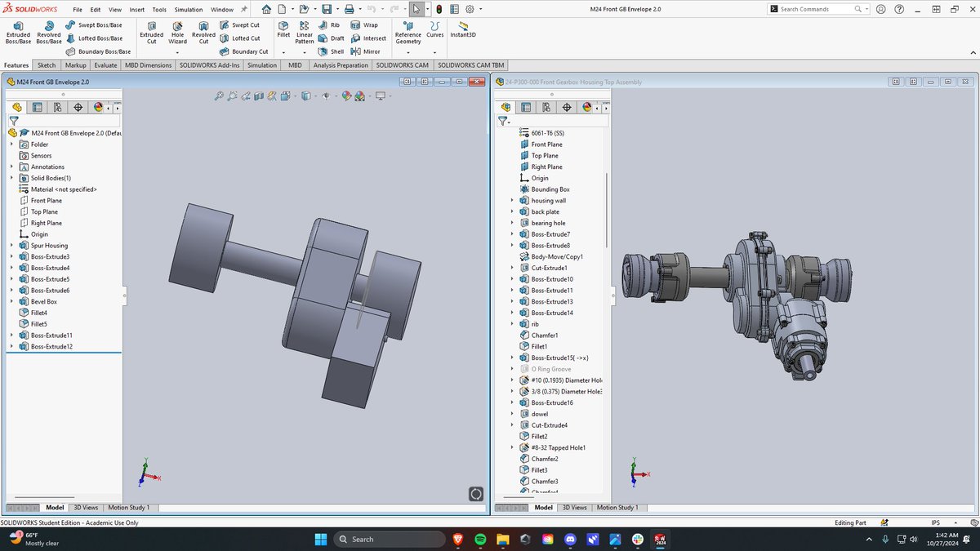Open the Options gear icon

pyautogui.click(x=470, y=9)
